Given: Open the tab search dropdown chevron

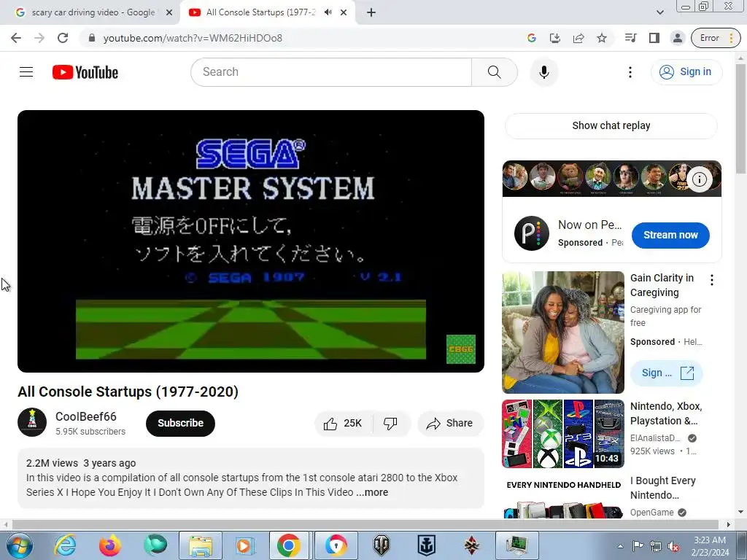Looking at the screenshot, I should click(x=659, y=12).
